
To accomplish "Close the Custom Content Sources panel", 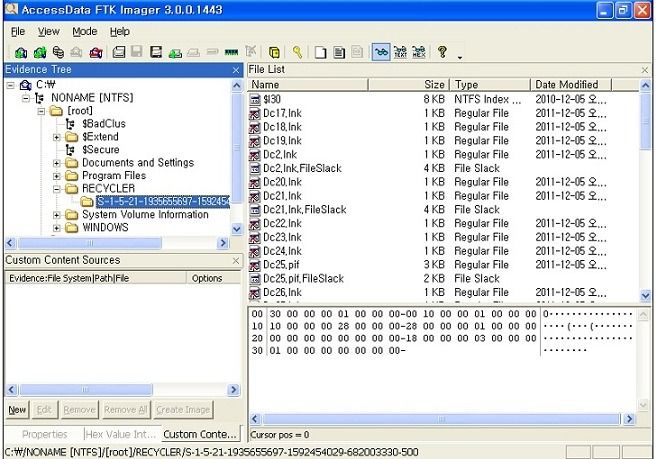I will (235, 261).
